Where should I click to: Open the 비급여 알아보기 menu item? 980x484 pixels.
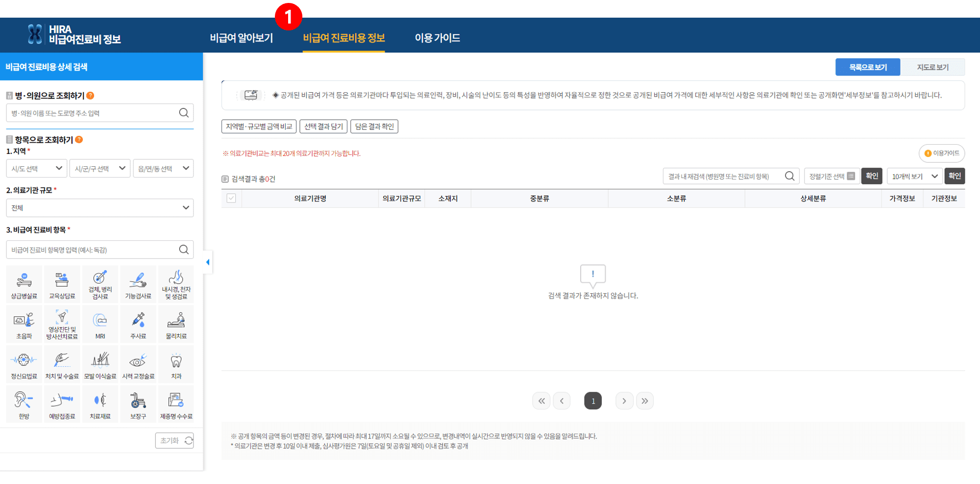[x=243, y=37]
